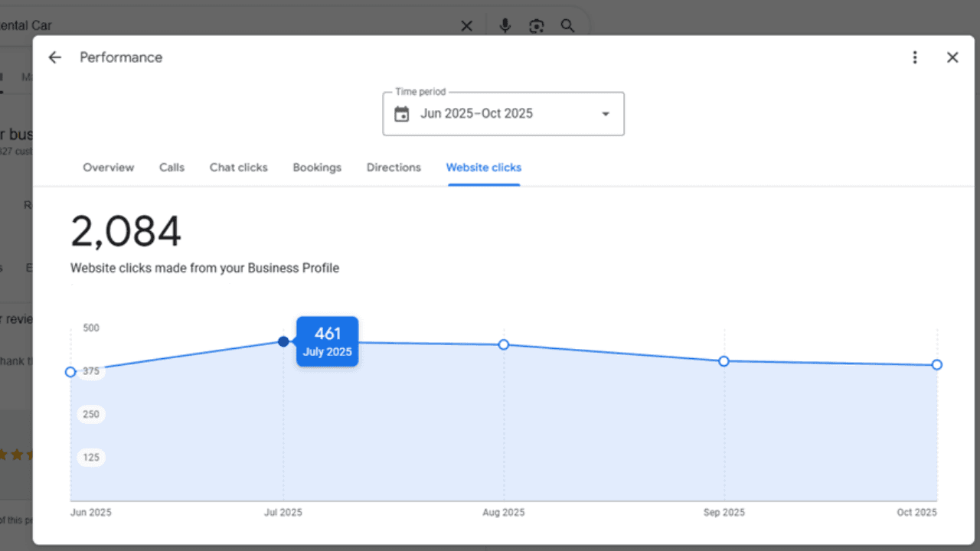View the Directions tab
The height and width of the screenshot is (551, 980).
[394, 167]
